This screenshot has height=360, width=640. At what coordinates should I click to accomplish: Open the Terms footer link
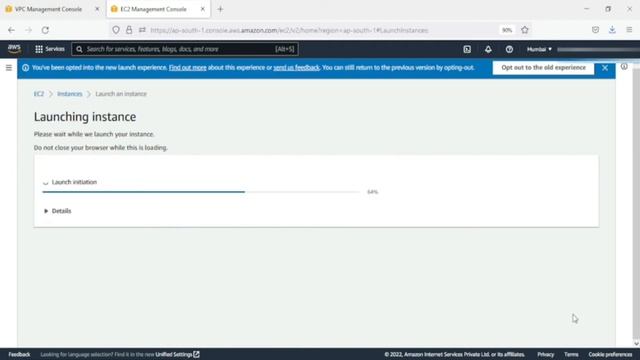coord(571,354)
